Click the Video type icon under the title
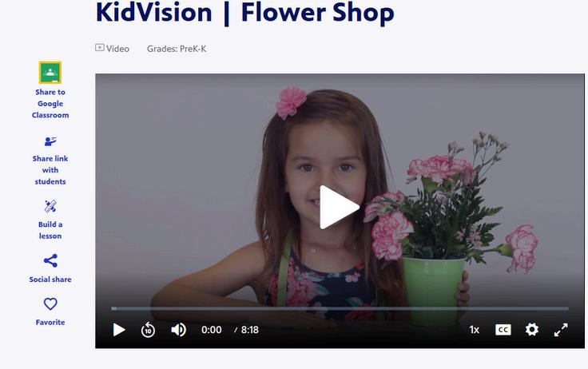The width and height of the screenshot is (588, 369). 99,48
